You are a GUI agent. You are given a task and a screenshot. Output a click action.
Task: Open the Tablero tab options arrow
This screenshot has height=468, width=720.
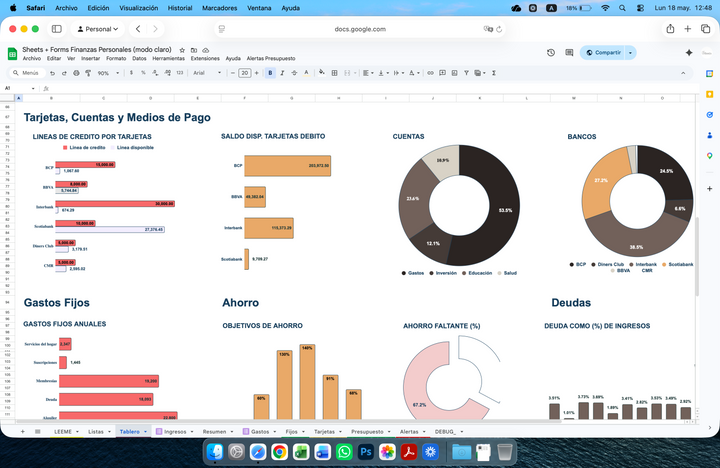[x=146, y=432]
